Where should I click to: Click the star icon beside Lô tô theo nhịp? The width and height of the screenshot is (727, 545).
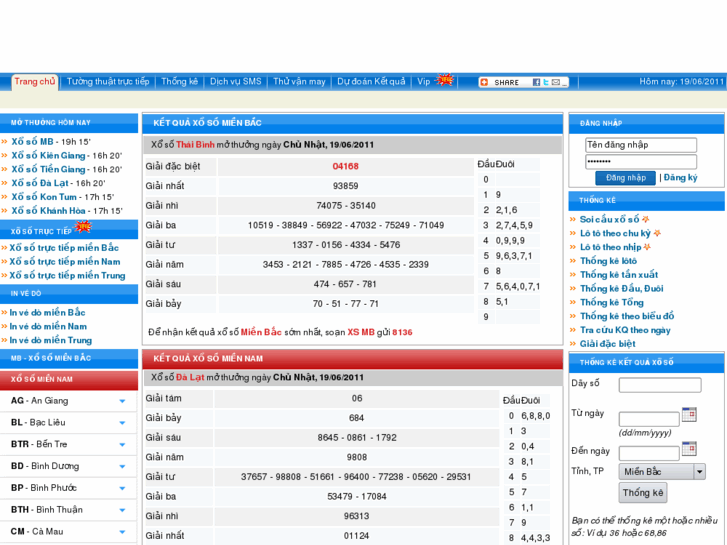tap(647, 247)
